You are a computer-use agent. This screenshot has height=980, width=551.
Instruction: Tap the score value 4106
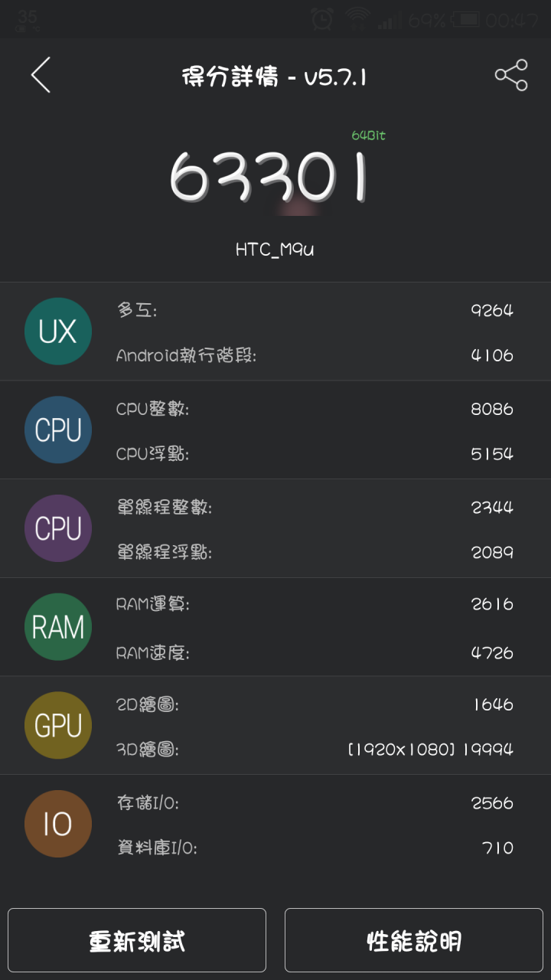[492, 355]
